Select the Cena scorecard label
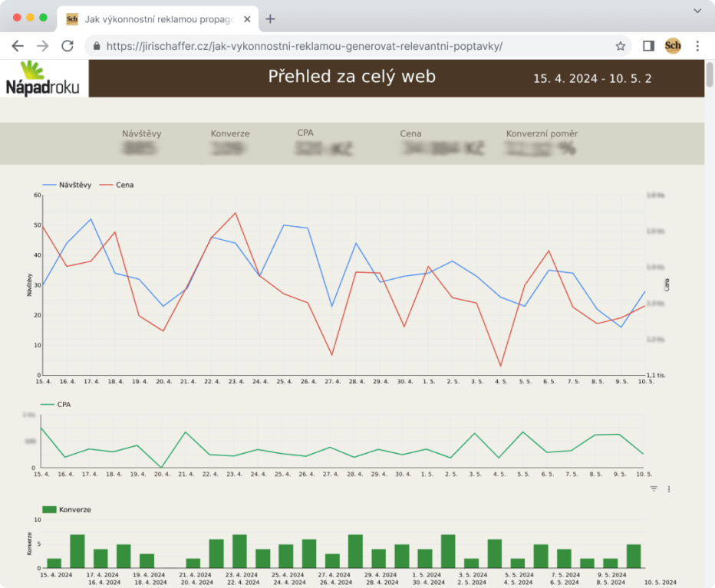Viewport: 715px width, 588px height. (x=410, y=133)
